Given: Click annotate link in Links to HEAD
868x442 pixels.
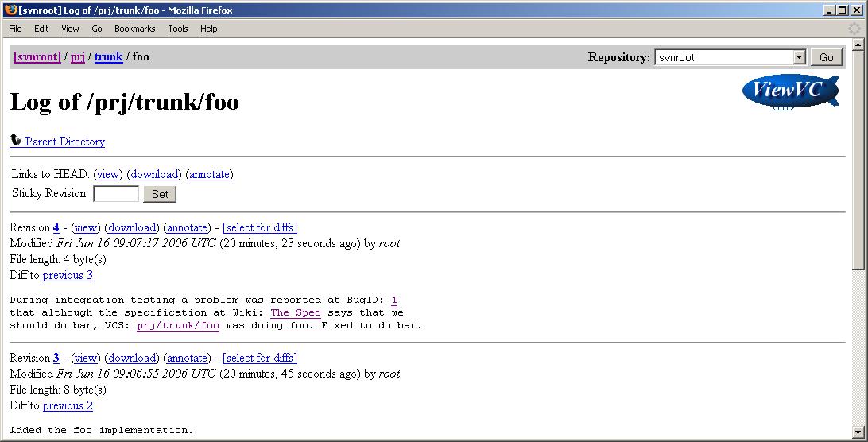Looking at the screenshot, I should point(210,174).
